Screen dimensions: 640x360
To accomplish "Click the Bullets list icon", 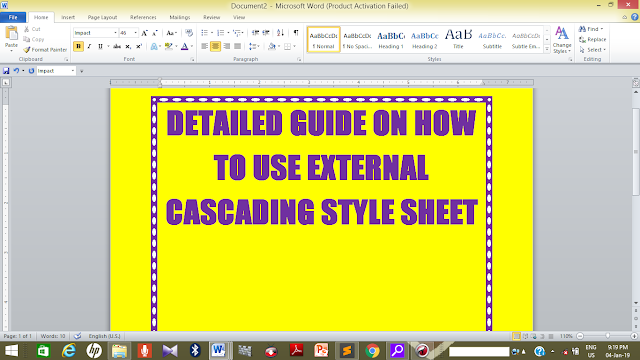I will (x=205, y=33).
